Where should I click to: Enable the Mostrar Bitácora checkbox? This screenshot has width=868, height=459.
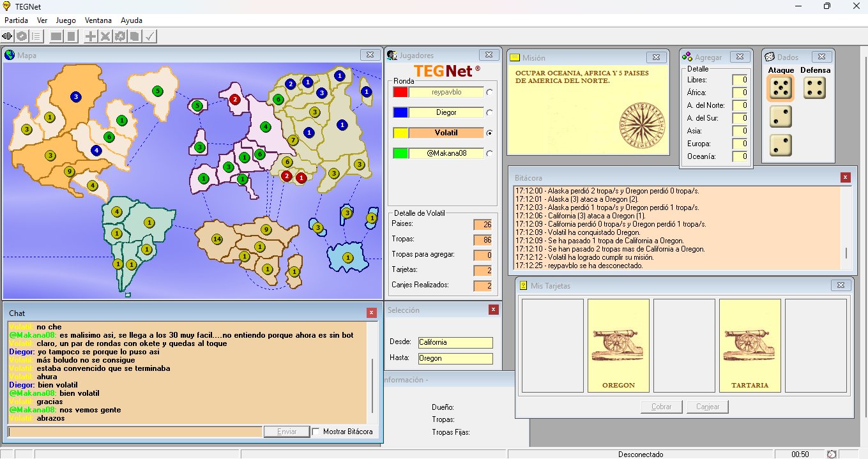(x=316, y=432)
